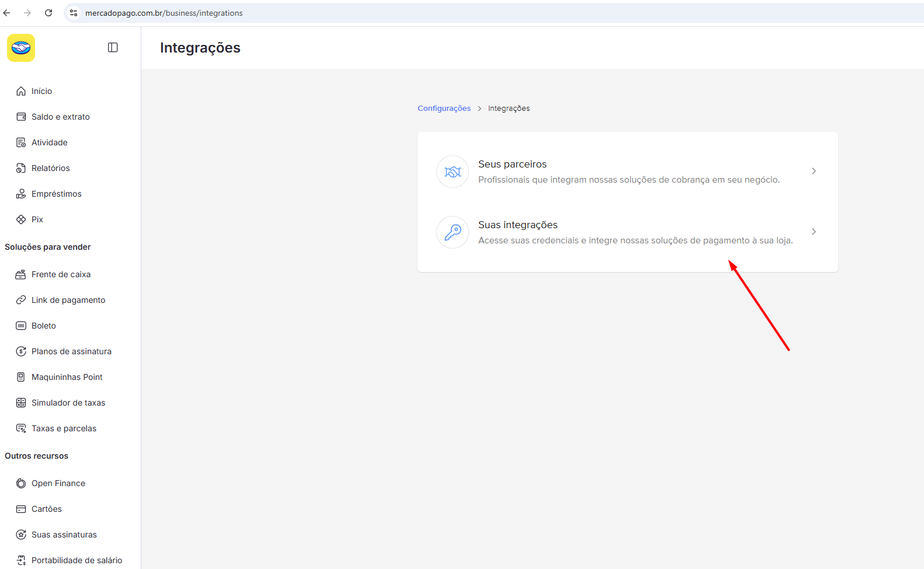Click the key icon in Suas integrações row
Viewport: 924px width, 569px height.
pyautogui.click(x=453, y=232)
